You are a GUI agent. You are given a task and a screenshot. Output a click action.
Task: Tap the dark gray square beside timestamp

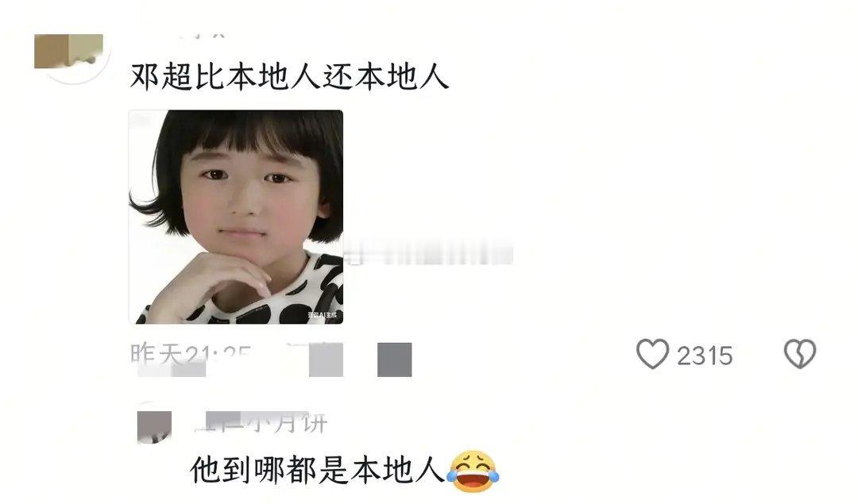[395, 359]
